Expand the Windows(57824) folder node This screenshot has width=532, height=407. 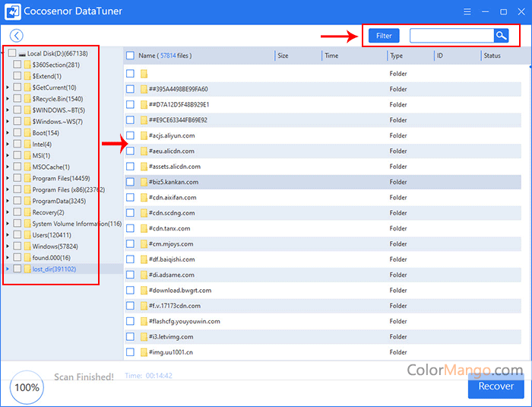(8, 246)
